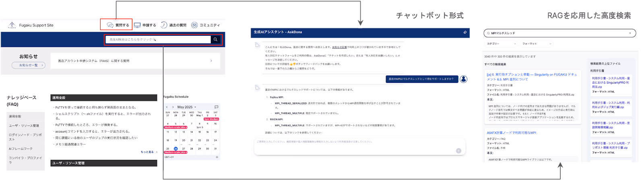Select May 26 on the calendar
644x180 pixels.
coord(175,149)
